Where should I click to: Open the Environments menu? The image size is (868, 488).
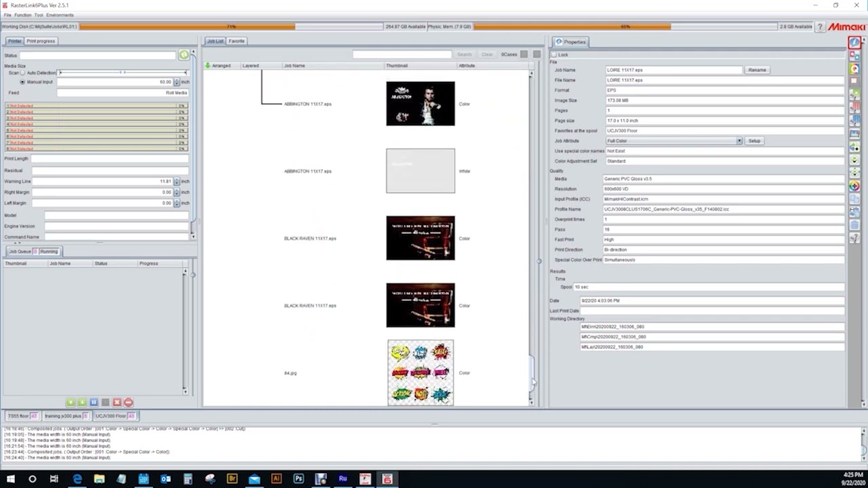(60, 15)
